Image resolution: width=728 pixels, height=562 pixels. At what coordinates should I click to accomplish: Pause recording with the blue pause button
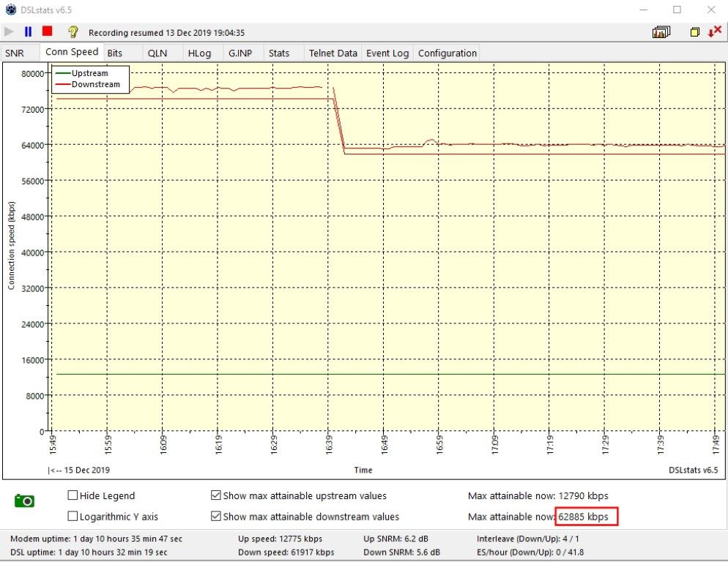pyautogui.click(x=29, y=31)
